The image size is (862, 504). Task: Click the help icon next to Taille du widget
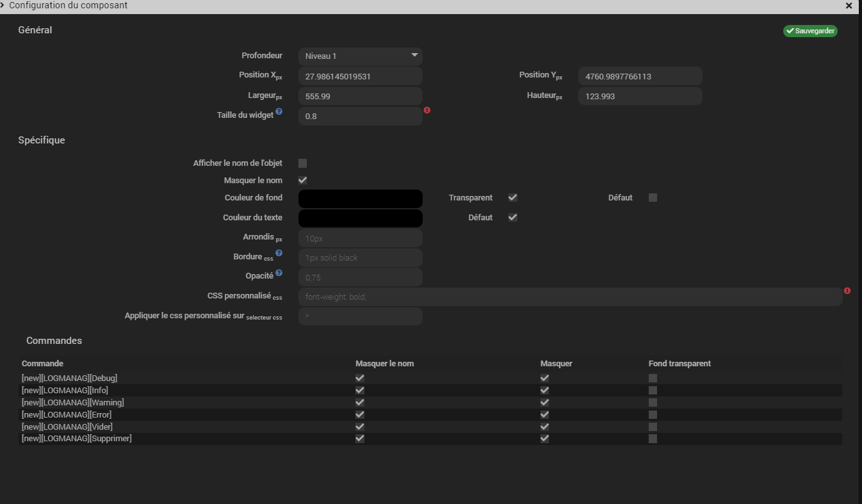[279, 112]
